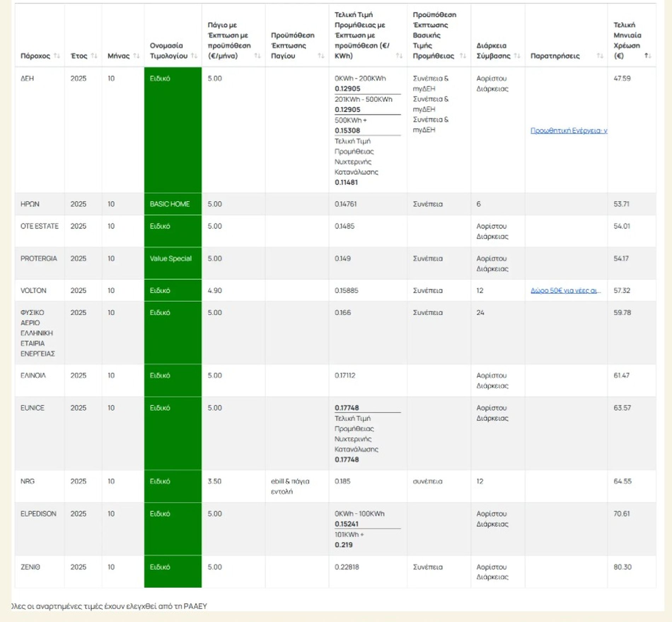Click the green BASIC HOME tariff cell
This screenshot has width=672, height=622.
click(x=173, y=204)
